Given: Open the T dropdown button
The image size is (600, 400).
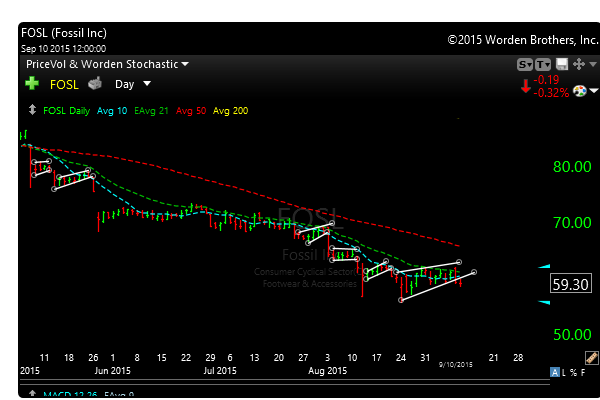Looking at the screenshot, I should (x=543, y=64).
